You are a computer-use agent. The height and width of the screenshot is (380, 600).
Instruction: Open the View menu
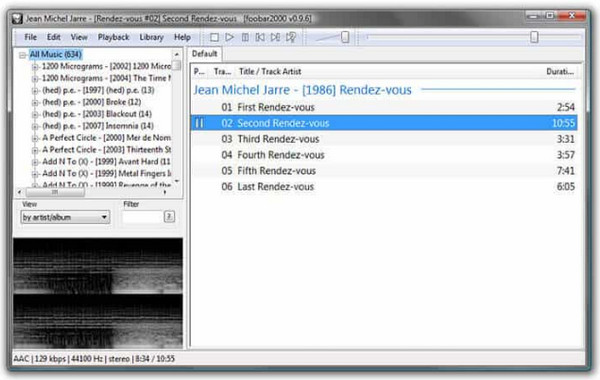point(79,37)
